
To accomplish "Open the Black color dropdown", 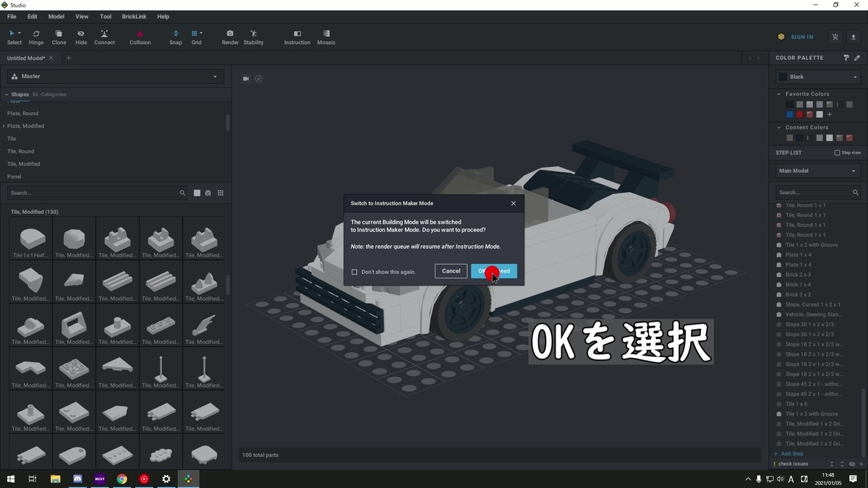I will click(x=818, y=77).
